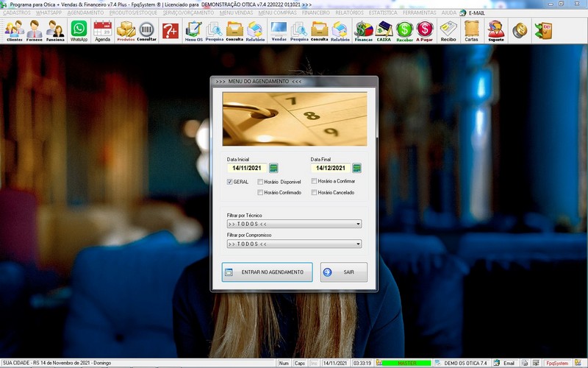This screenshot has height=368, width=588.
Task: Open the PRODUTOS/ESTOQUE menu
Action: (x=134, y=13)
